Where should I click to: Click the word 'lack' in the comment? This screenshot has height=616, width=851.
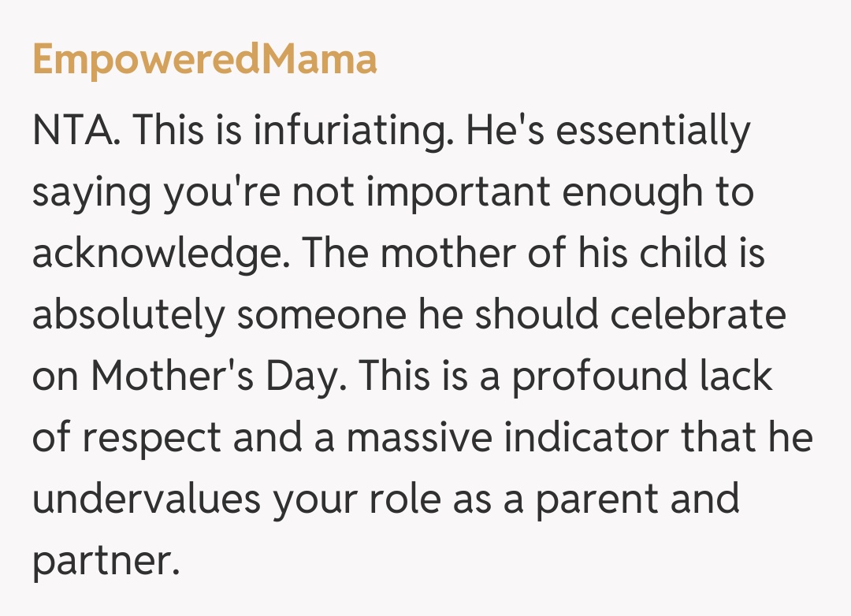click(x=736, y=377)
